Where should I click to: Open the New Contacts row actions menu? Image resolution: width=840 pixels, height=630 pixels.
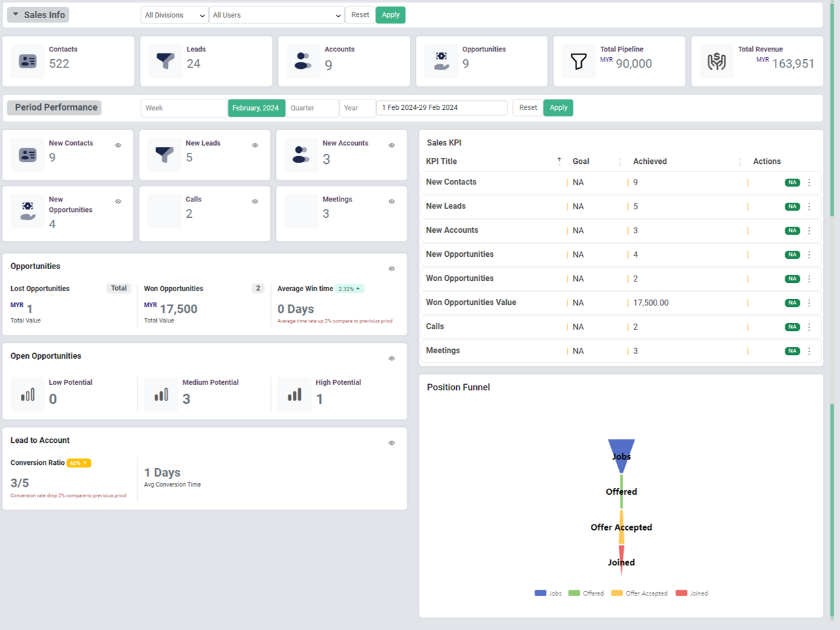809,183
